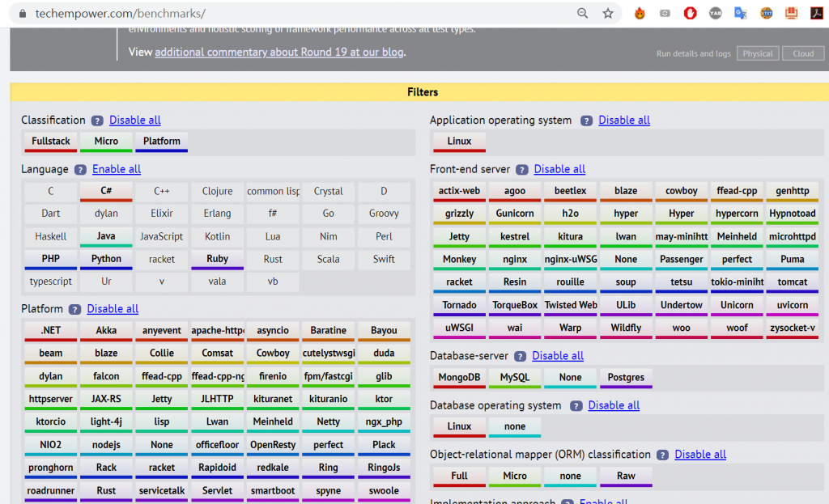This screenshot has width=829, height=504.
Task: Click Disable all for Front-end server
Action: coord(559,169)
